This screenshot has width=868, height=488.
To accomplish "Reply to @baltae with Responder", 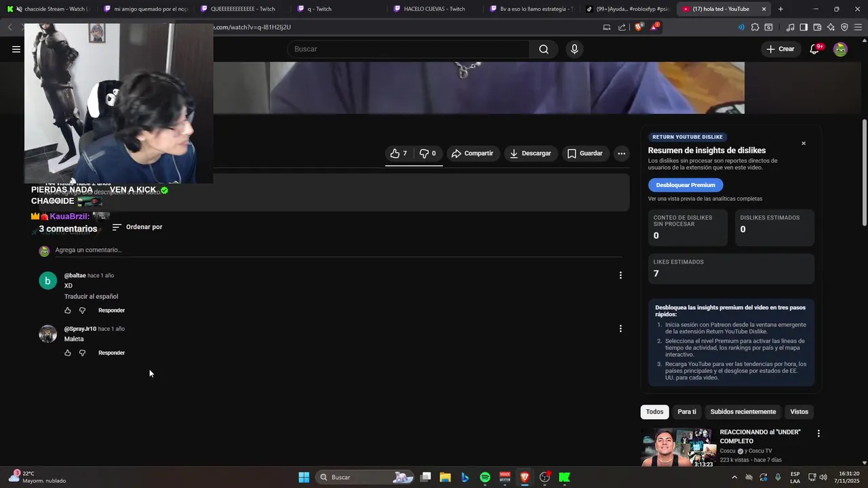I will point(111,310).
